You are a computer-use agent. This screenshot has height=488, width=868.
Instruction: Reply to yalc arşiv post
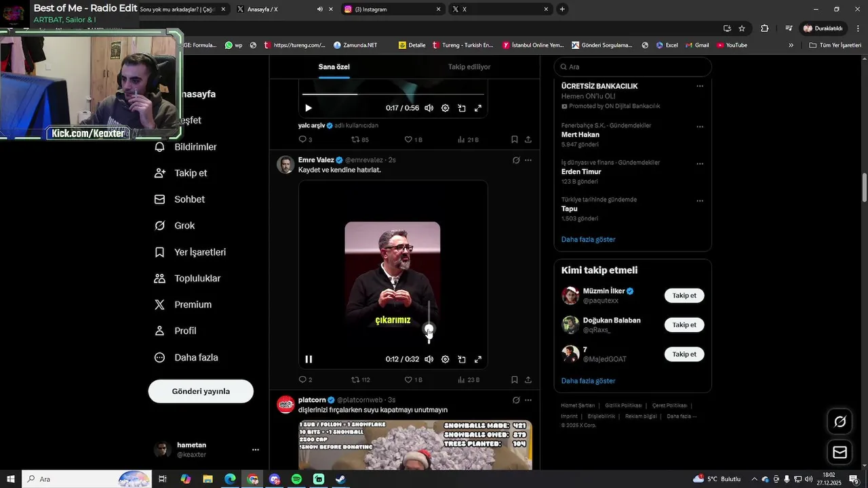(x=305, y=140)
